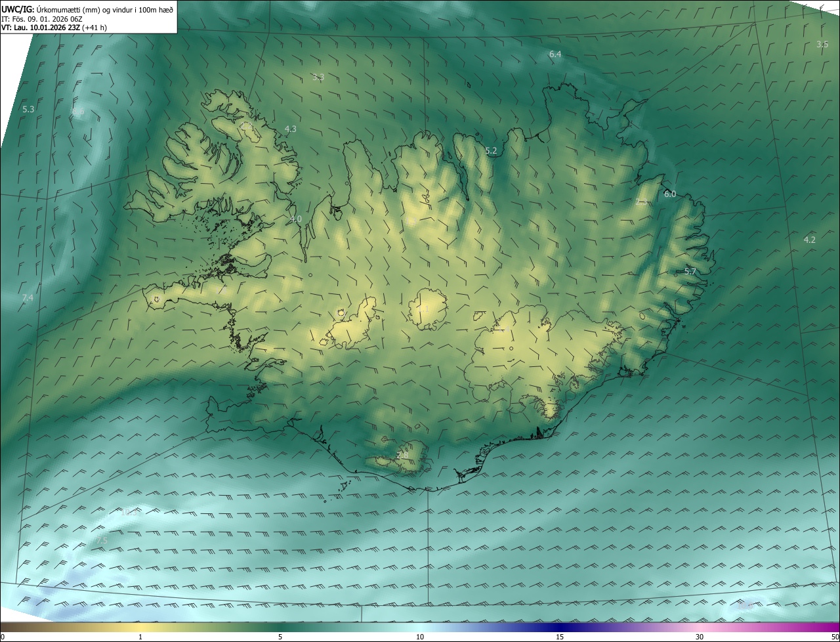Click the VT valid time line in header
The height and width of the screenshot is (642, 840).
point(54,28)
